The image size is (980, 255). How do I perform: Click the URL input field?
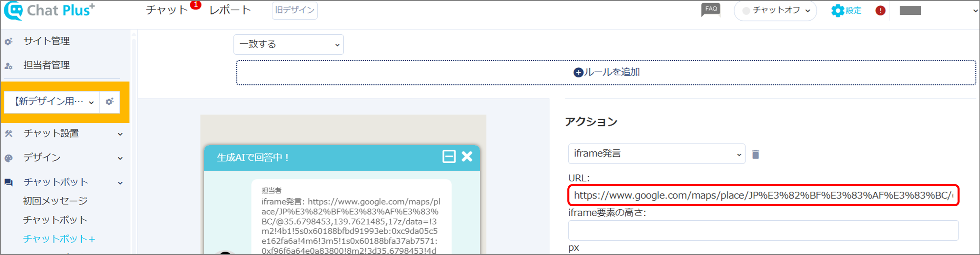click(763, 195)
